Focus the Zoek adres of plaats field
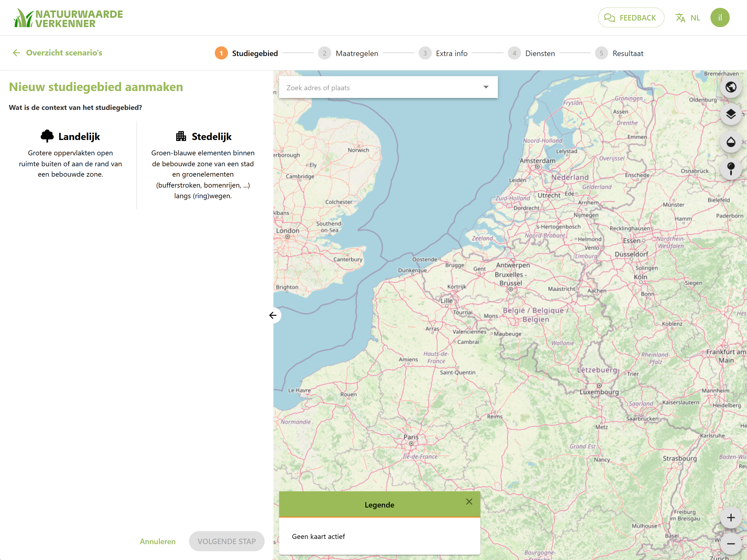 (x=388, y=87)
